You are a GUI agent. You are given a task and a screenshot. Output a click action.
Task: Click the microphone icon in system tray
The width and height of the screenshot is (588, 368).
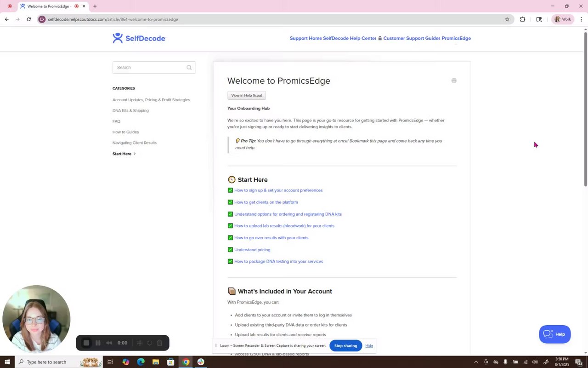click(505, 362)
